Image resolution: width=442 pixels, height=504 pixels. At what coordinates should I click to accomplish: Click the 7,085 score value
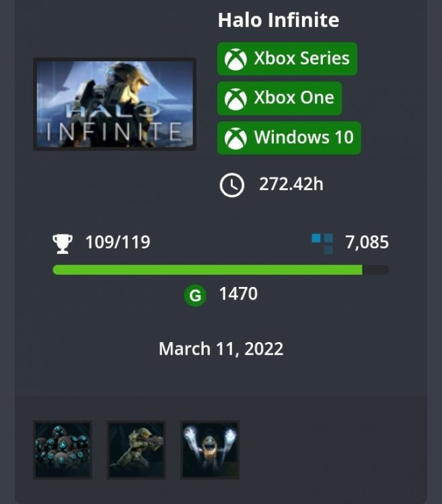pos(367,243)
